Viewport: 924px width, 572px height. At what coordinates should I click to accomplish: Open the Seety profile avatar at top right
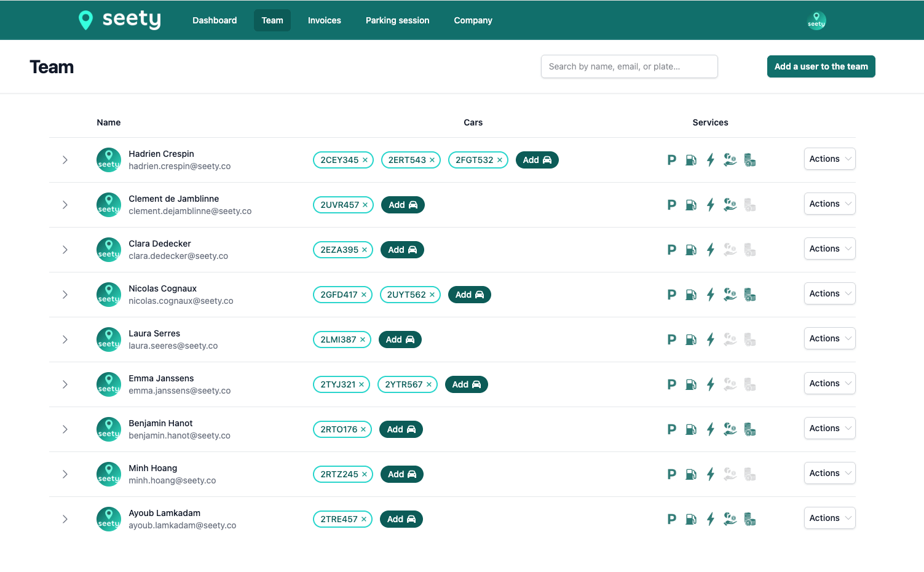pyautogui.click(x=816, y=20)
